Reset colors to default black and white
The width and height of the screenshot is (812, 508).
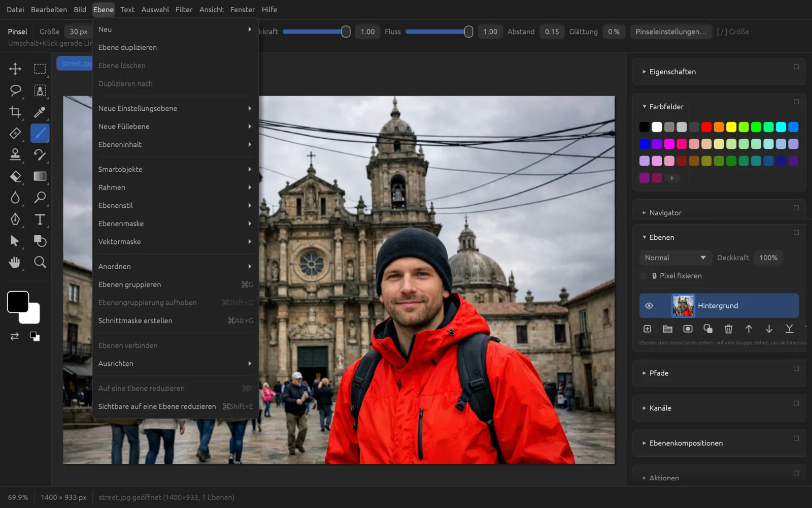click(35, 336)
